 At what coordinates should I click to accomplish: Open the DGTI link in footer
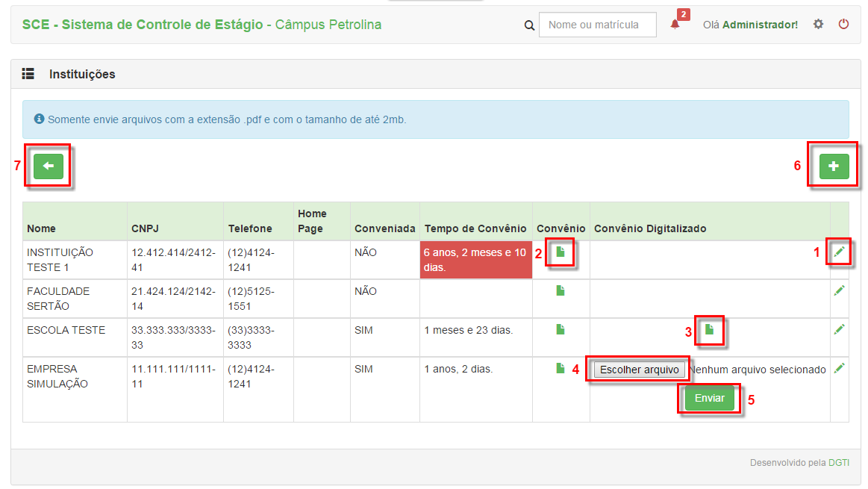pyautogui.click(x=839, y=462)
